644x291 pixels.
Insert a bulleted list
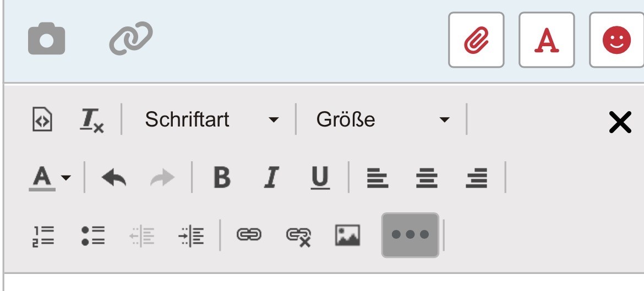pos(93,236)
